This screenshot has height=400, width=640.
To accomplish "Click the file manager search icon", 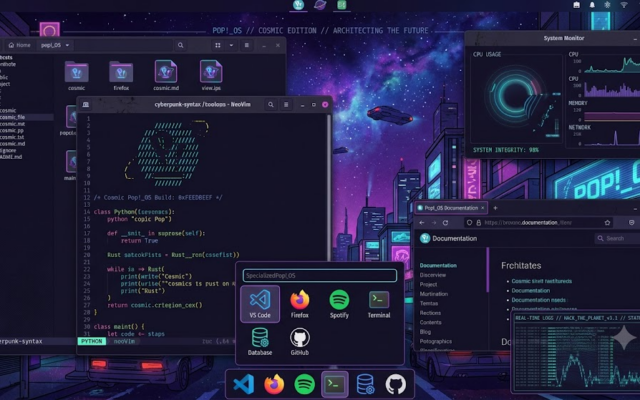I will 180,45.
